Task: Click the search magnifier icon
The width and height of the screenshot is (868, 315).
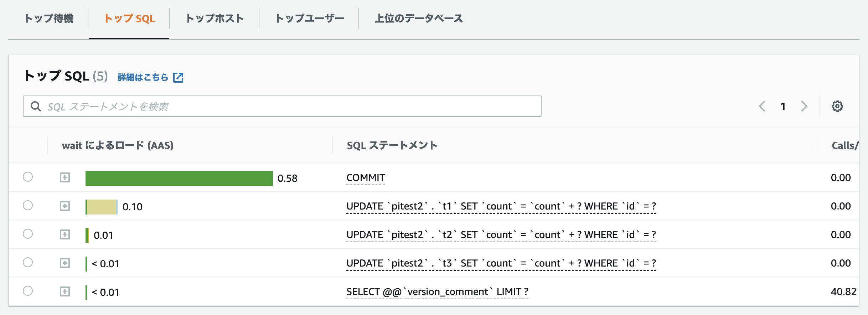Action: 36,106
